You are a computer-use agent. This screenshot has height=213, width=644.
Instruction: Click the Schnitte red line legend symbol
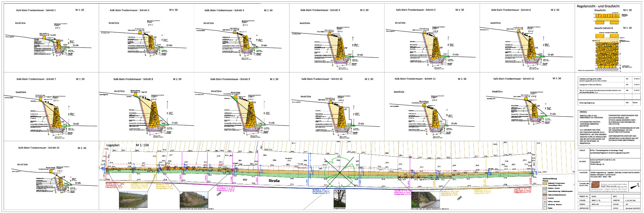545,198
